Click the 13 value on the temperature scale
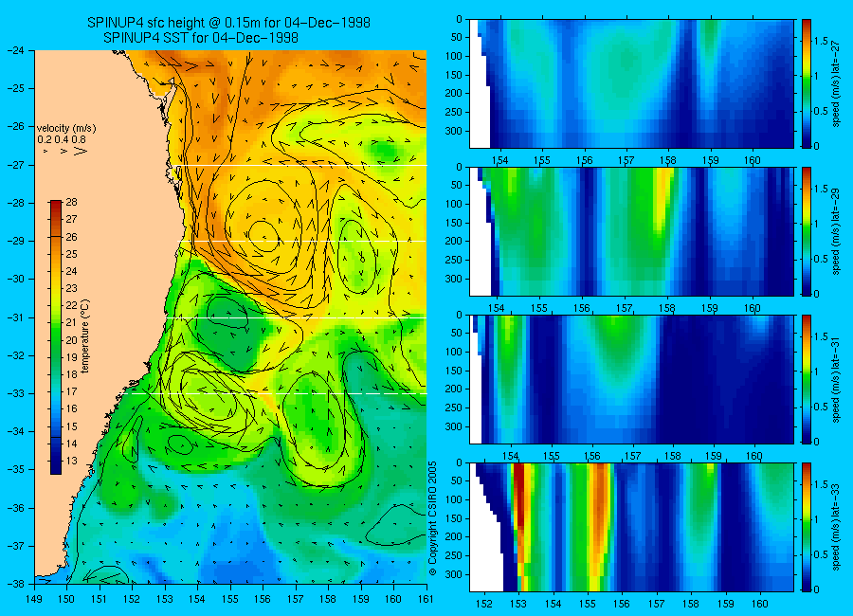This screenshot has height=616, width=853. point(72,461)
